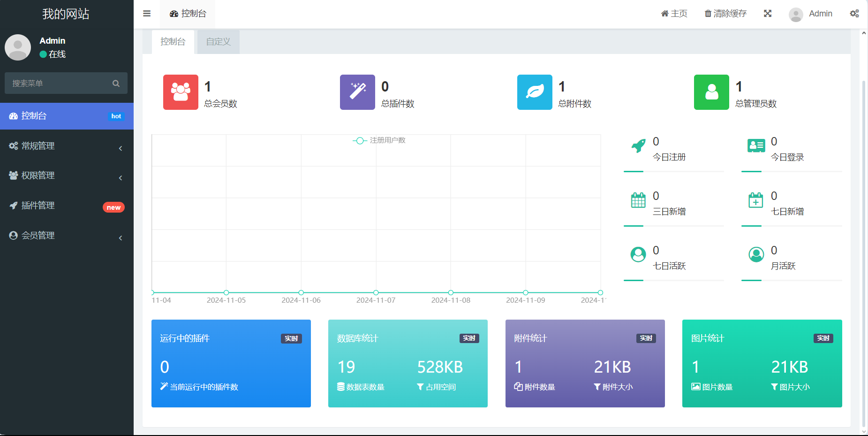Image resolution: width=868 pixels, height=436 pixels.
Task: Click the sidebar Admin avatar image
Action: coord(18,47)
